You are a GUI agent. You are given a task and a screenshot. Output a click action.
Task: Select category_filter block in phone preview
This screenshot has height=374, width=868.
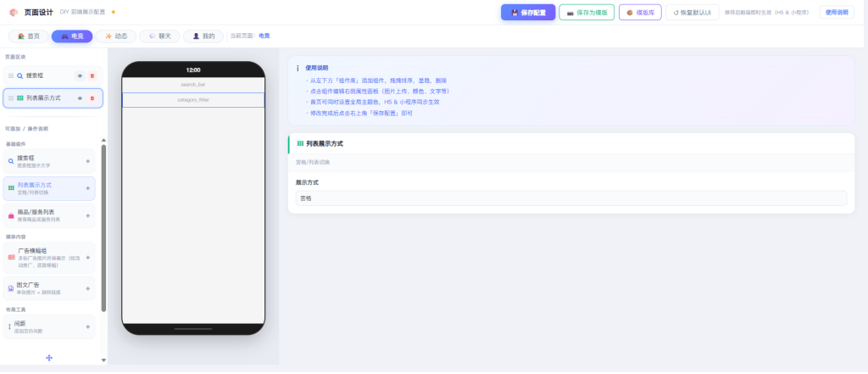(193, 100)
